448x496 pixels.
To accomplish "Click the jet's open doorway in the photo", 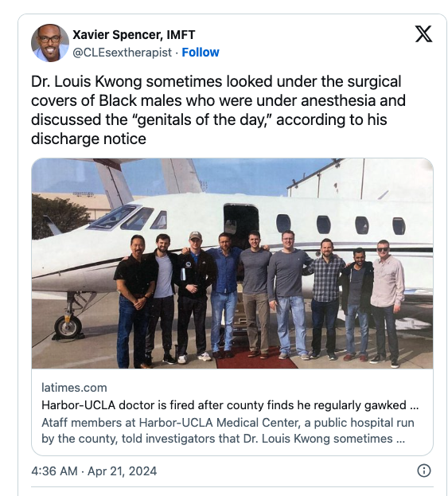I will (240, 223).
